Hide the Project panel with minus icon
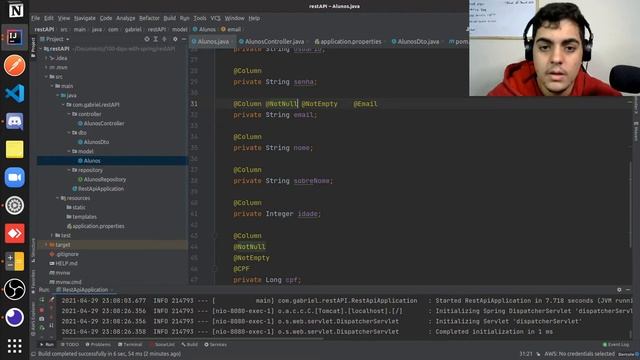 coord(184,39)
